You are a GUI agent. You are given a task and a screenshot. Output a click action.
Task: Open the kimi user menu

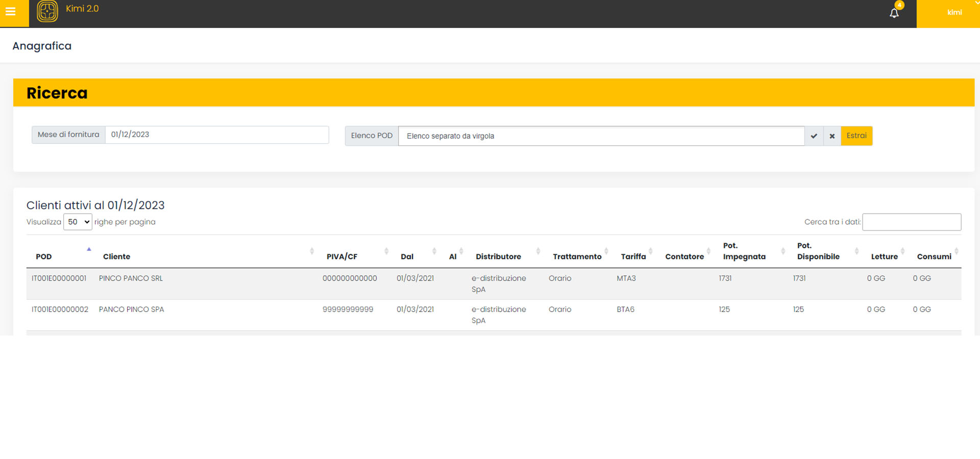coord(954,13)
